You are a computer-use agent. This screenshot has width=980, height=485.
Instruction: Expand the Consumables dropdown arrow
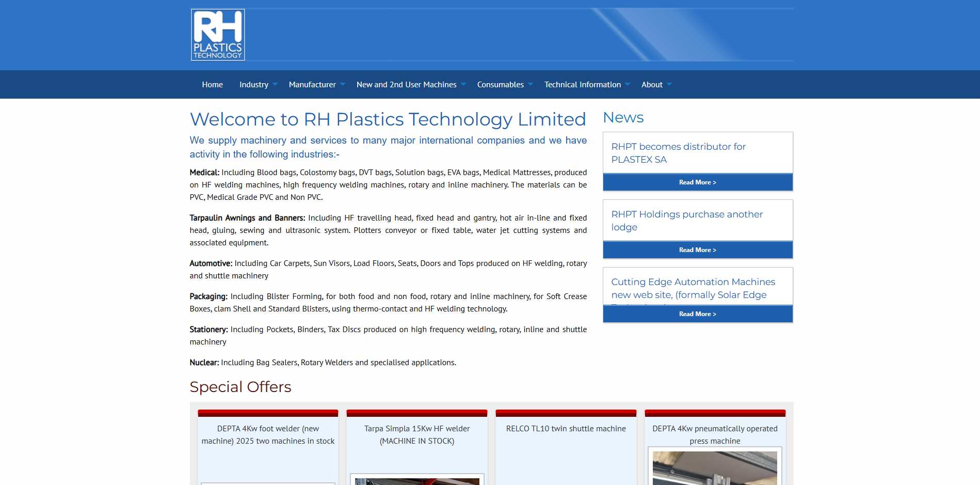click(531, 84)
